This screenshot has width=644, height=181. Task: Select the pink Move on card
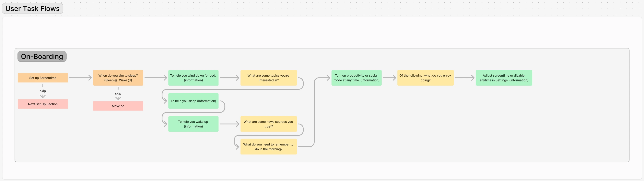(x=118, y=106)
